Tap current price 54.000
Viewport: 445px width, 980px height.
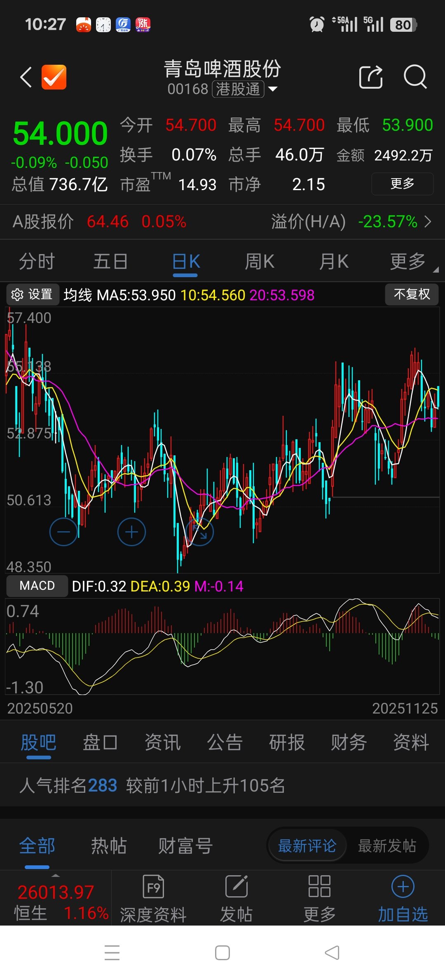coord(60,134)
